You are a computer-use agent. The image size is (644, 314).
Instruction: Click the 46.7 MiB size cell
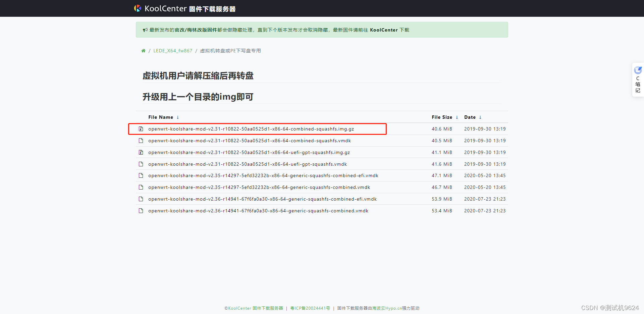point(442,187)
